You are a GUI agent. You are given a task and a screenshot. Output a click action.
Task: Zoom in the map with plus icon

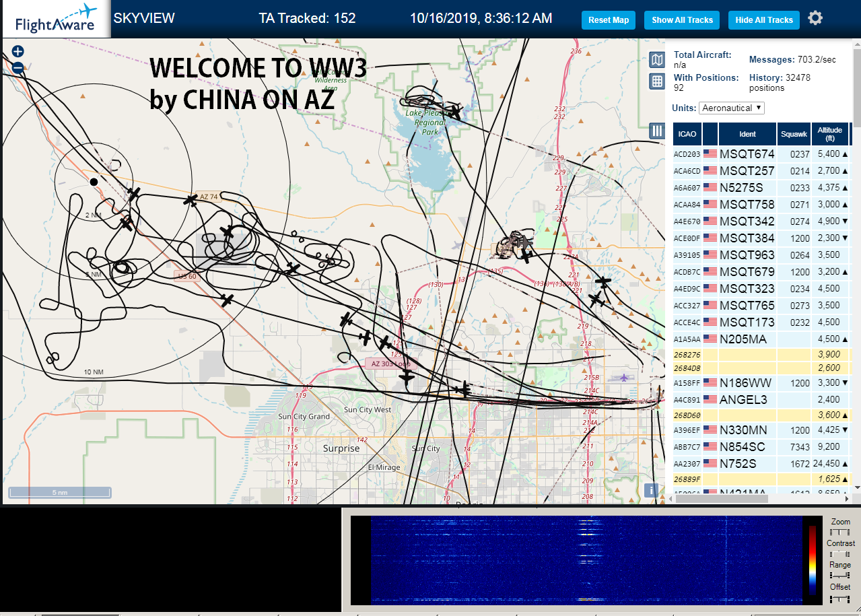pos(18,51)
